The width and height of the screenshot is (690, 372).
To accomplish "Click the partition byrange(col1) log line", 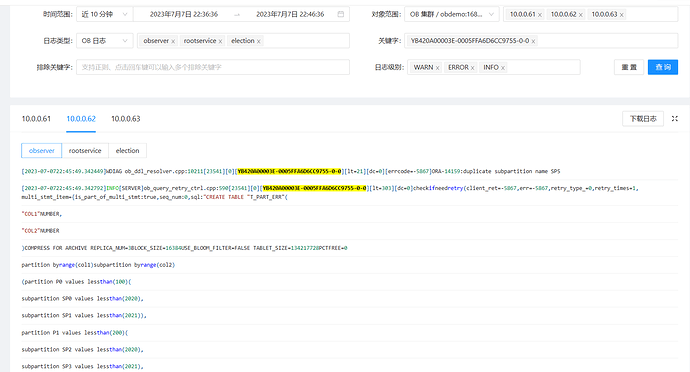I will [x=98, y=265].
